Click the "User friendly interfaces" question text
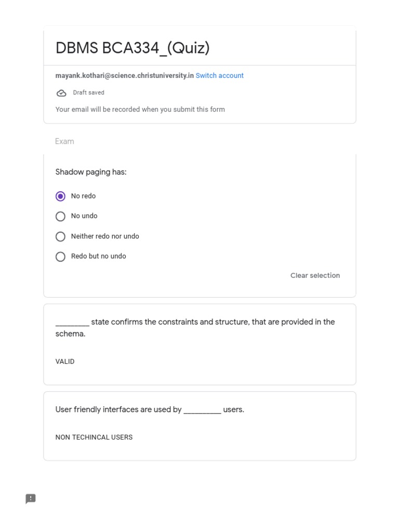This screenshot has height=532, width=399. (x=150, y=409)
